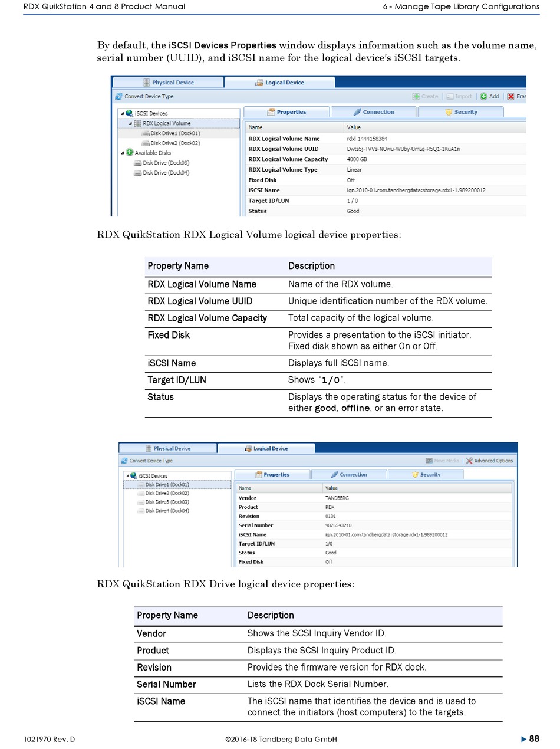Viewport: 560px width, 749px height.
Task: Collapse iSCSI Devices tree in upper screenshot
Action: (123, 113)
